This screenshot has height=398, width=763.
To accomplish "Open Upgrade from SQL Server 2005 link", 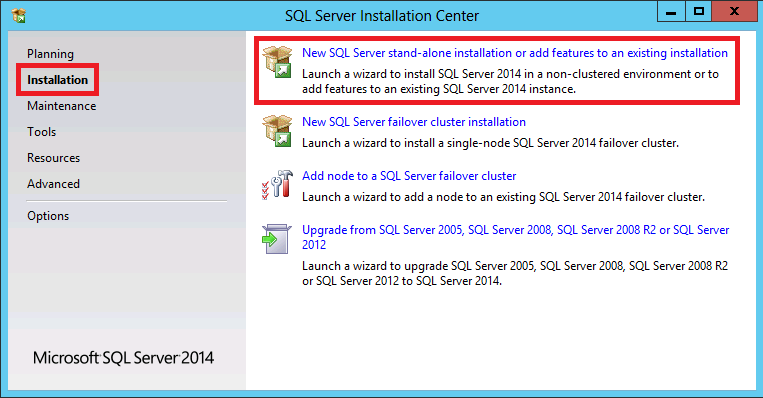I will tap(515, 237).
